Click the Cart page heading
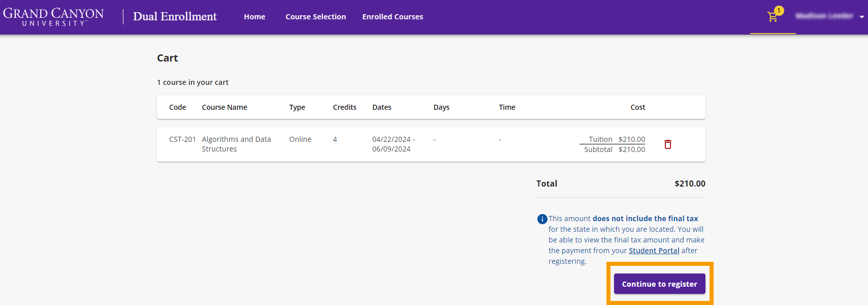This screenshot has height=305, width=868. point(168,58)
